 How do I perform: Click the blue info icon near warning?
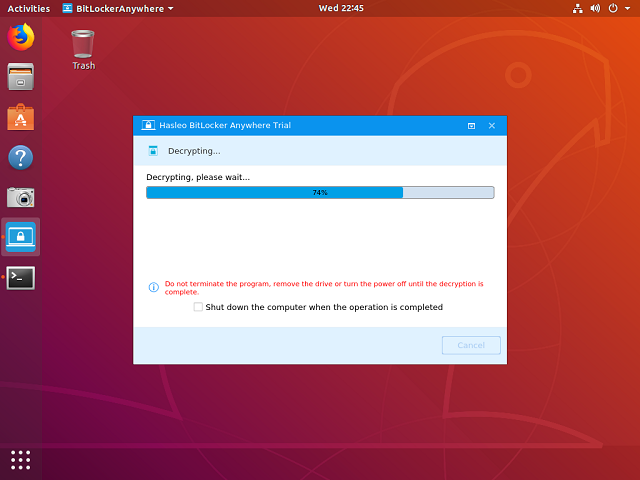tap(153, 287)
